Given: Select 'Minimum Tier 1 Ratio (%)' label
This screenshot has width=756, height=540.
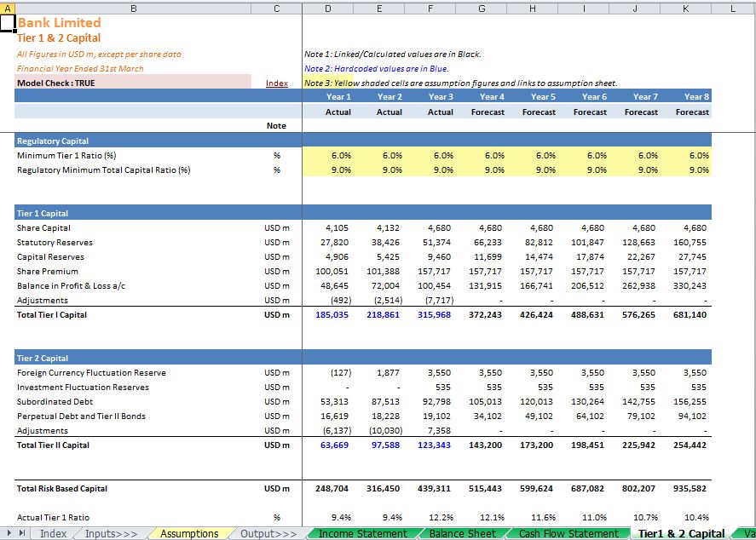Looking at the screenshot, I should click(66, 156).
